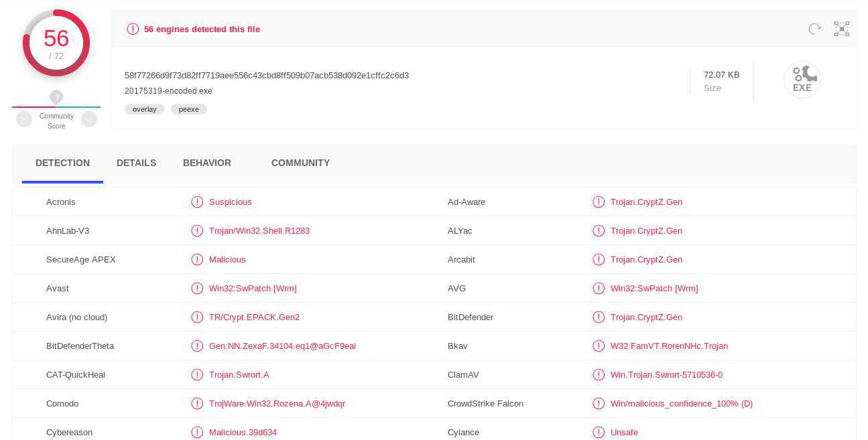Click the alert icon in SecureAge APEX row
This screenshot has height=440, width=868.
tap(197, 259)
